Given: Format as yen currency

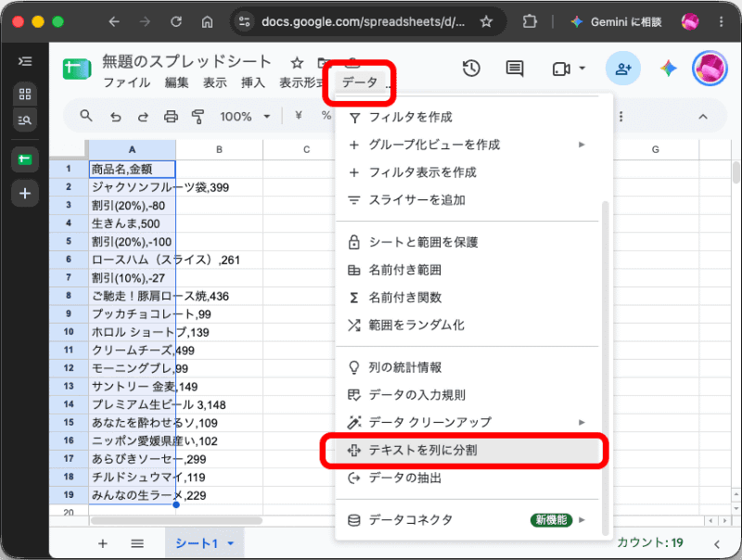Looking at the screenshot, I should (298, 115).
